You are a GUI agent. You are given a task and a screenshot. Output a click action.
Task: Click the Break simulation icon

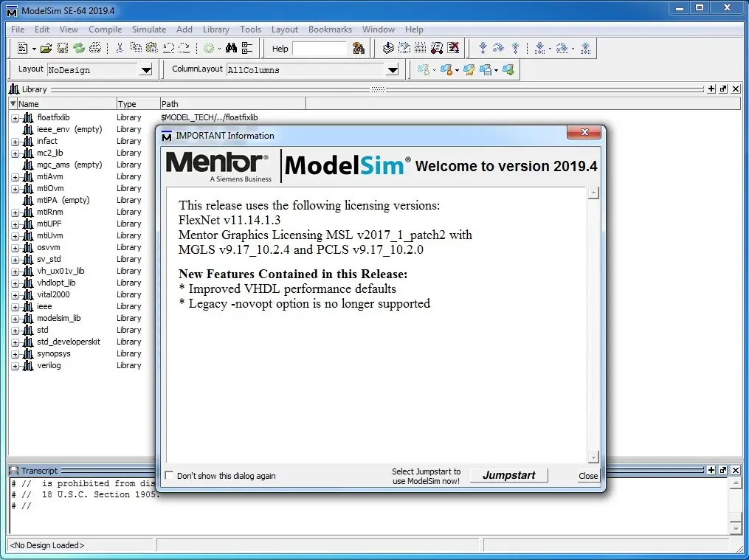click(437, 48)
